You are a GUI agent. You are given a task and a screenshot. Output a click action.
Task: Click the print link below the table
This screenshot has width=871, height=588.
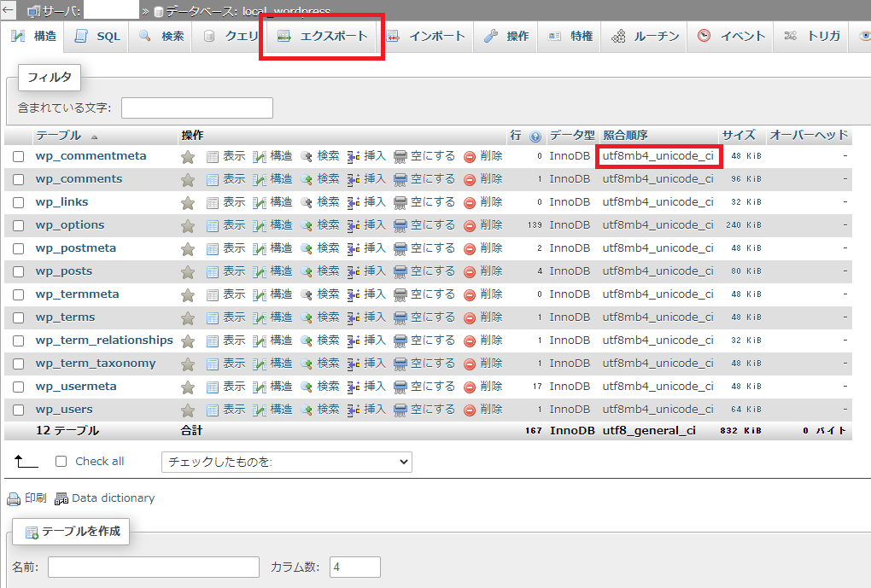click(x=27, y=498)
